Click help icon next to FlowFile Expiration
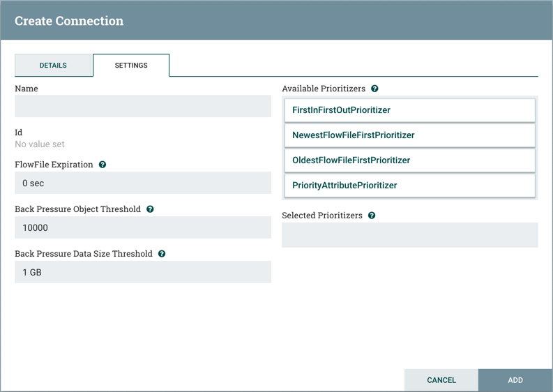The width and height of the screenshot is (553, 392). click(103, 165)
